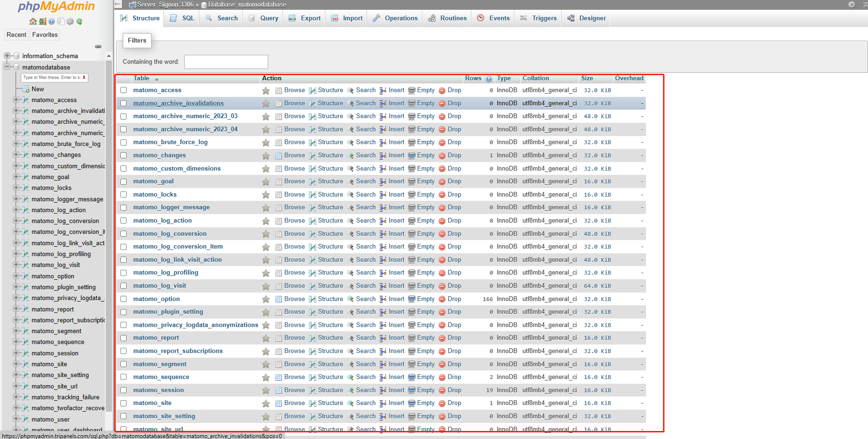The height and width of the screenshot is (439, 868).
Task: Sort by the Table column header
Action: [141, 78]
